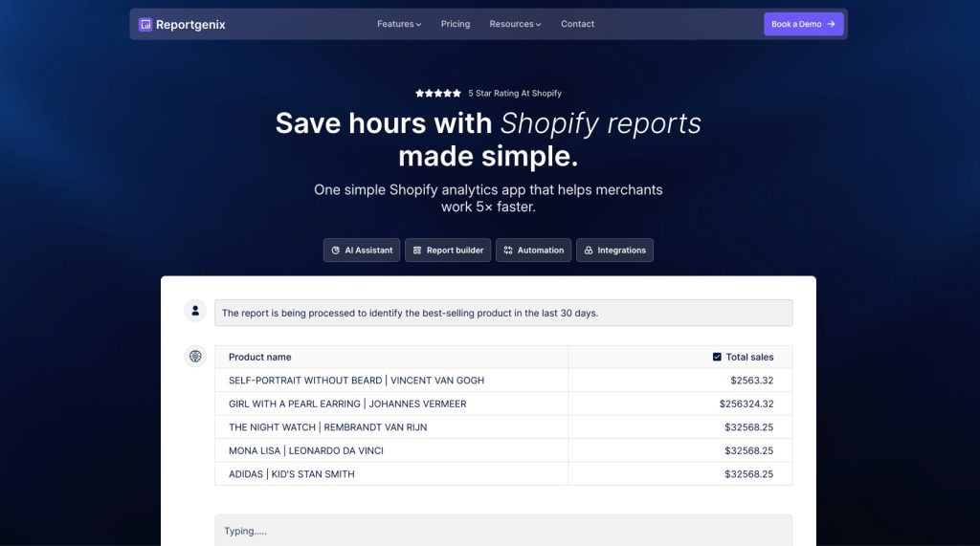The height and width of the screenshot is (546, 980).
Task: Click the $2563.32 sales value
Action: 752,381
